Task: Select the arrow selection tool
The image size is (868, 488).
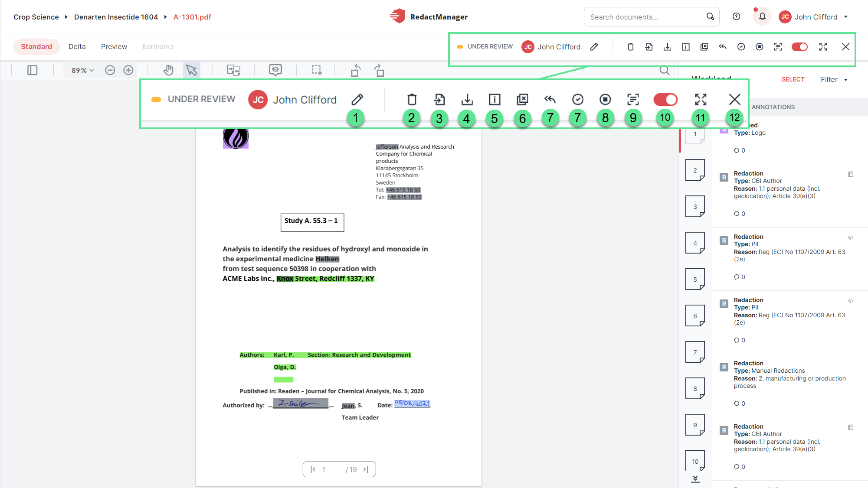Action: pyautogui.click(x=192, y=70)
